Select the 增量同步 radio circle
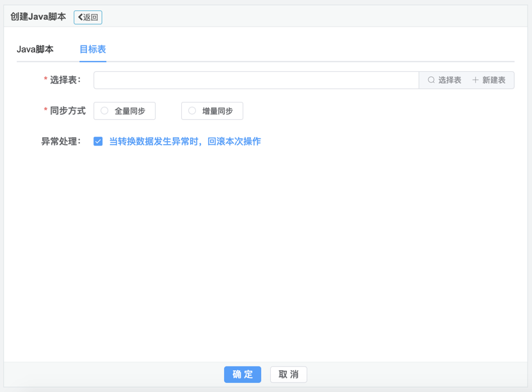The image size is (532, 392). coord(192,111)
